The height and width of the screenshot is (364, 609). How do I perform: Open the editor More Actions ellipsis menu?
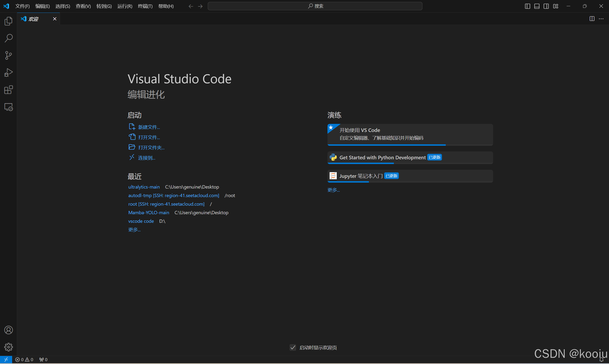click(x=601, y=19)
